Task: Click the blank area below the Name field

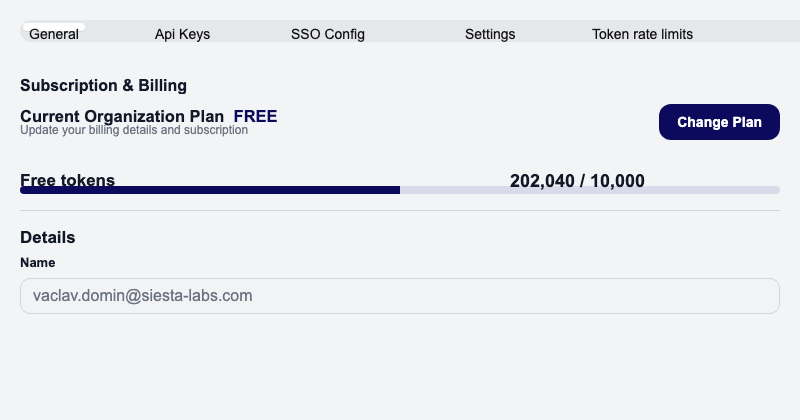Action: coord(399,365)
